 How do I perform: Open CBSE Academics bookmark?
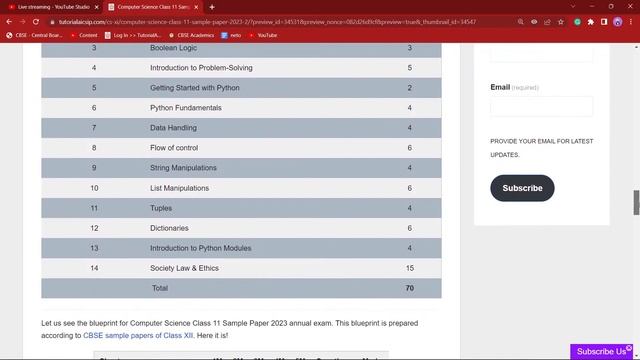click(191, 36)
